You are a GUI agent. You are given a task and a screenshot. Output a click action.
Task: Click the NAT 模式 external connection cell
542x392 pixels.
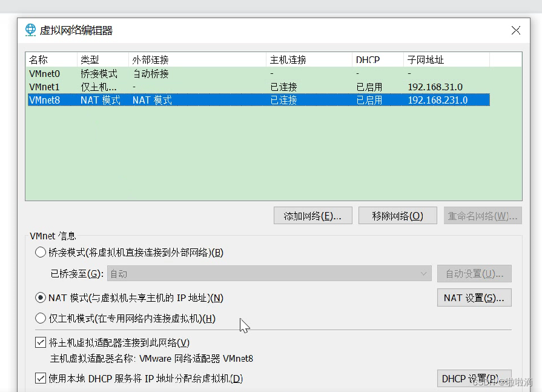point(152,100)
